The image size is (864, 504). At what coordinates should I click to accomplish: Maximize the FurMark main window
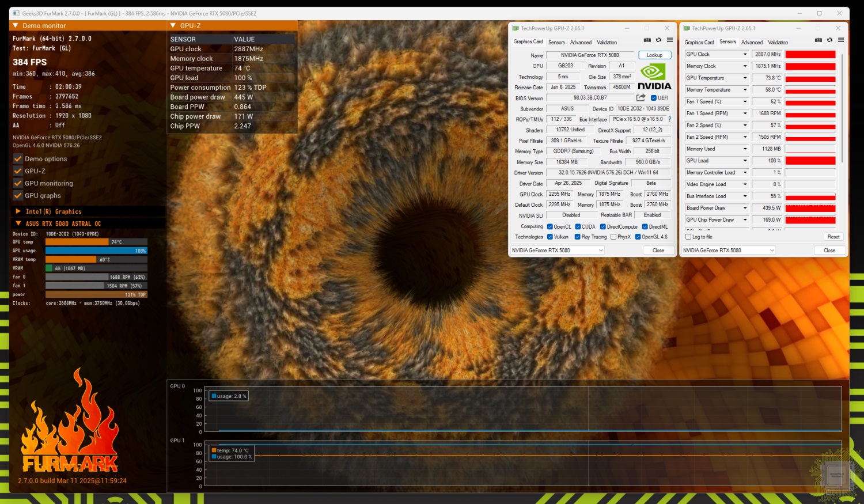(x=819, y=13)
